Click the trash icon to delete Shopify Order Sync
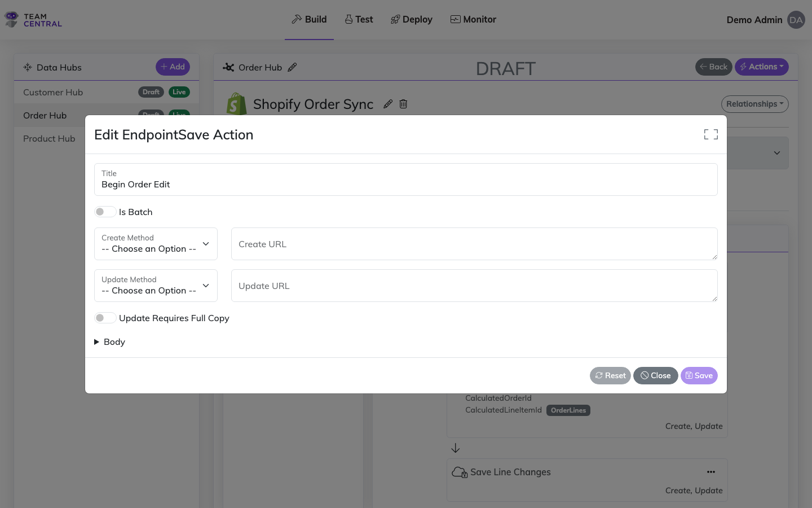The width and height of the screenshot is (812, 508). [403, 104]
